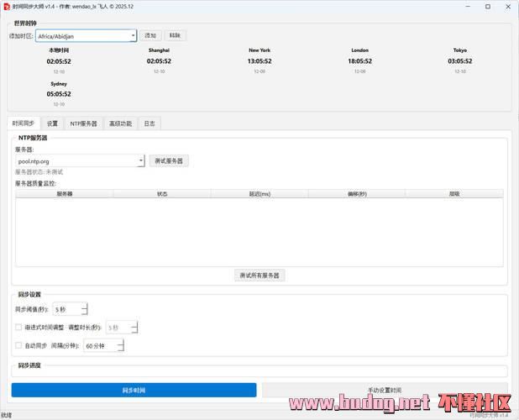
Task: Click the 延迟(ms) column header
Action: point(259,194)
